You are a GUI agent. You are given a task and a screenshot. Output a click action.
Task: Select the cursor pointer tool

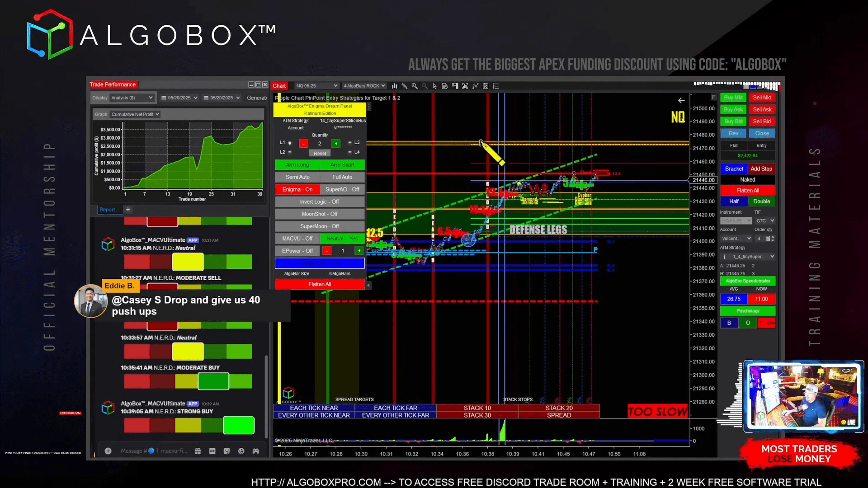[434, 86]
